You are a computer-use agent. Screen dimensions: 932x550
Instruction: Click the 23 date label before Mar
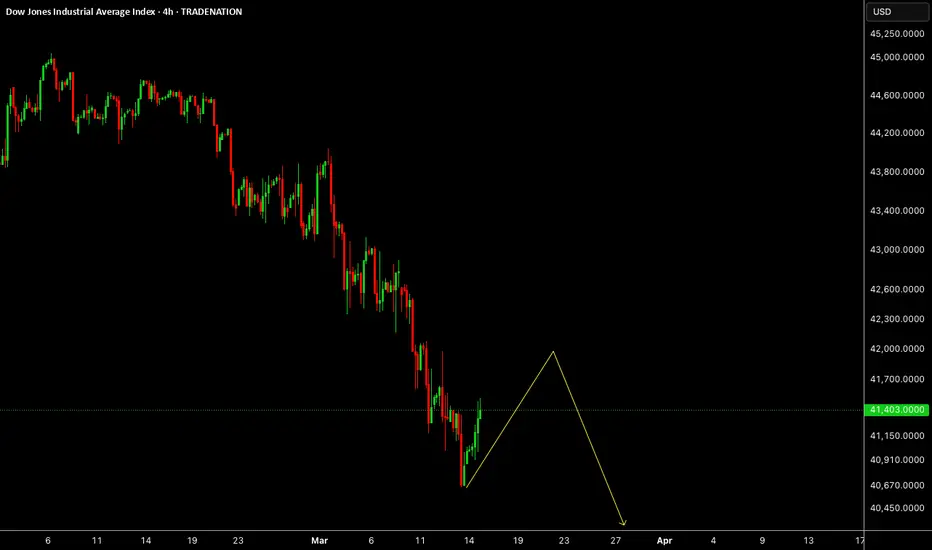[x=238, y=540]
